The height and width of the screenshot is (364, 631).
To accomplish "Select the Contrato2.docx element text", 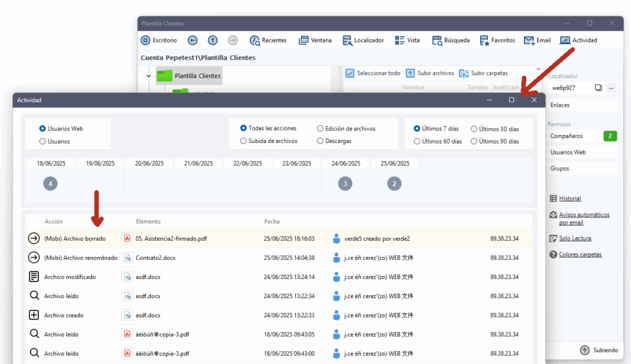I will (156, 258).
